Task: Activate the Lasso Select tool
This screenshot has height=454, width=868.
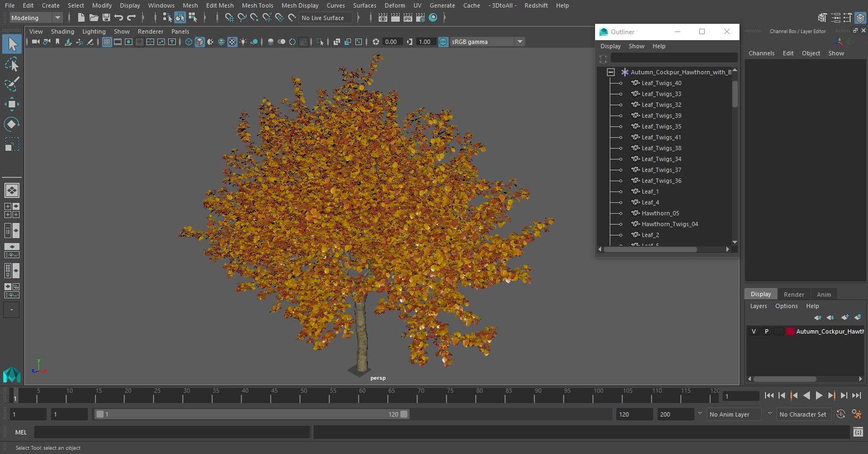Action: click(x=12, y=65)
